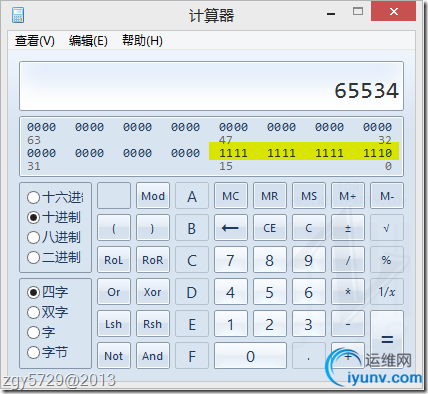Click the calculator app icon in title bar
This screenshot has width=428, height=394.
(18, 15)
